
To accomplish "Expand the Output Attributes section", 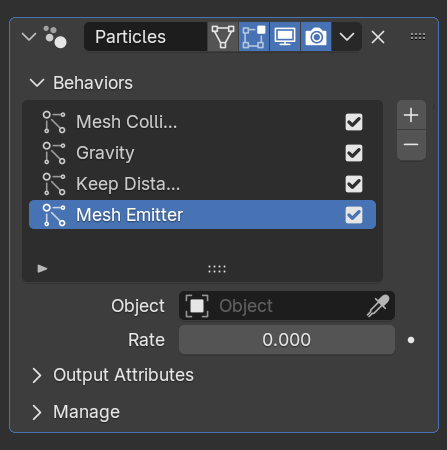I will point(37,375).
